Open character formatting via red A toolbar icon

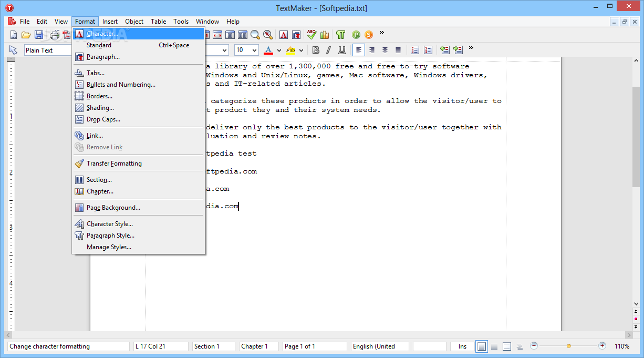tap(284, 35)
